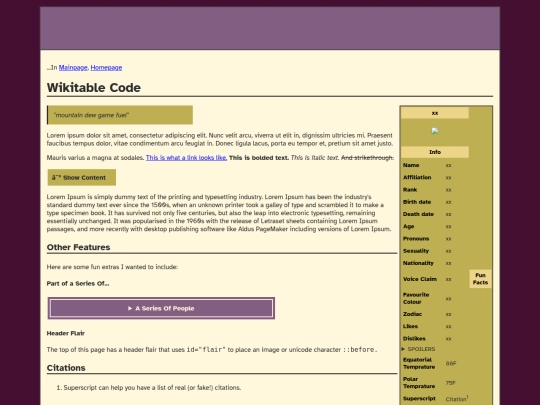The width and height of the screenshot is (540, 405).
Task: Click the 'This is bolded text.' sample
Action: (x=259, y=158)
